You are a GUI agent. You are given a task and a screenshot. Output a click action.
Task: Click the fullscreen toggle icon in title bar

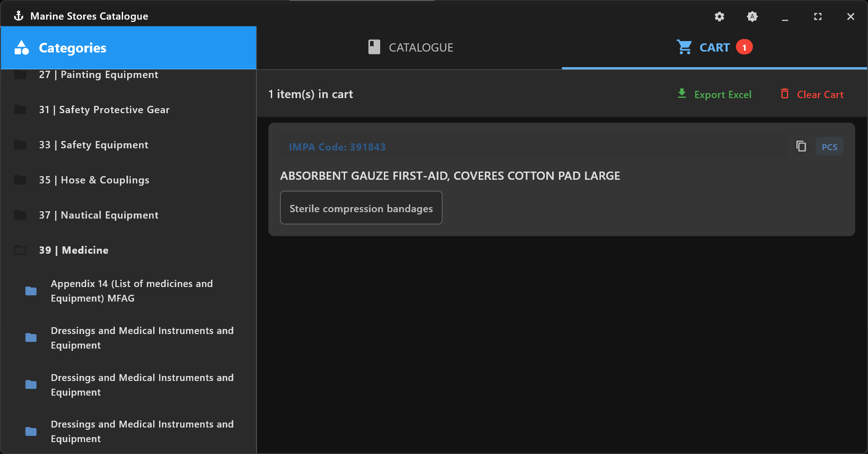click(818, 16)
